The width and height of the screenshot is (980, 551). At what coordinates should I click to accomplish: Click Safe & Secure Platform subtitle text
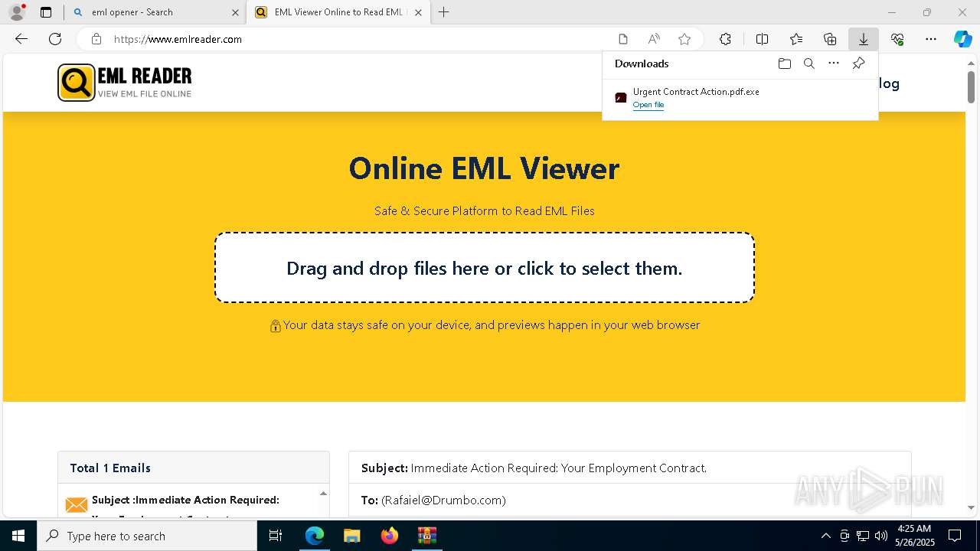[485, 210]
